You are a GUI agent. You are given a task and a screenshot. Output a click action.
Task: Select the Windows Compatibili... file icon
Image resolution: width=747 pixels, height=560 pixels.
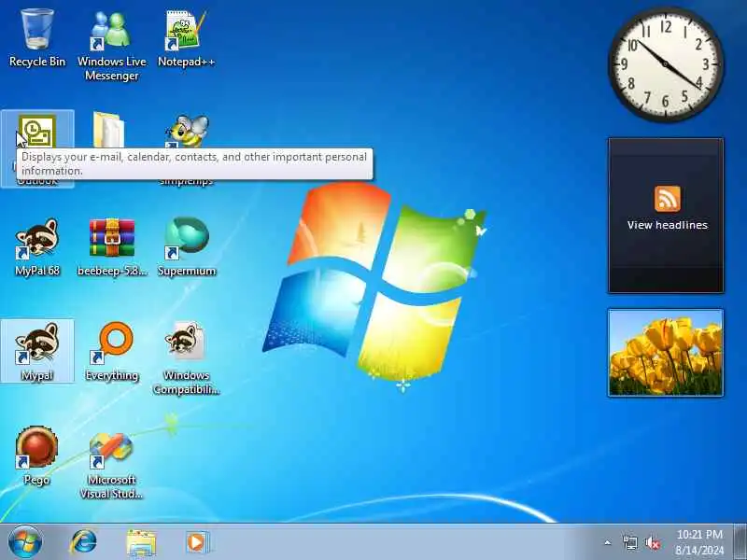(186, 358)
